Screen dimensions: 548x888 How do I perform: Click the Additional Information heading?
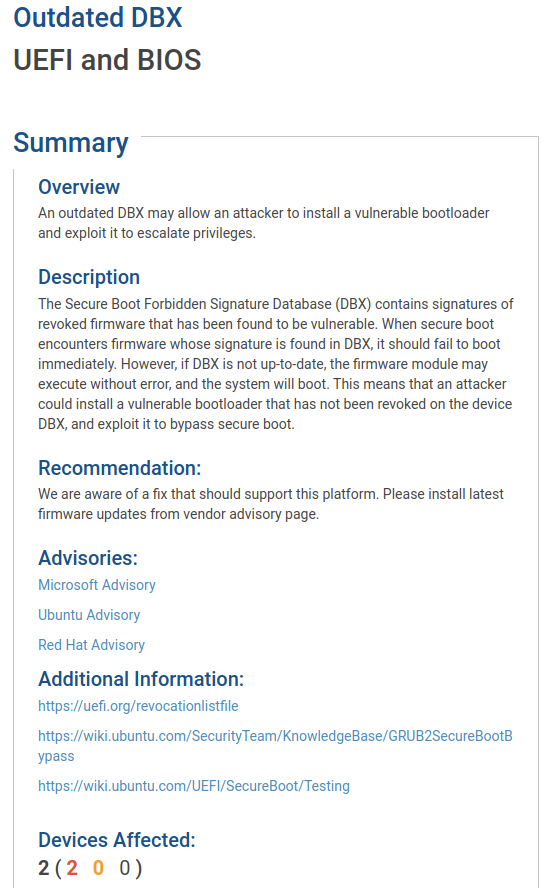point(141,679)
